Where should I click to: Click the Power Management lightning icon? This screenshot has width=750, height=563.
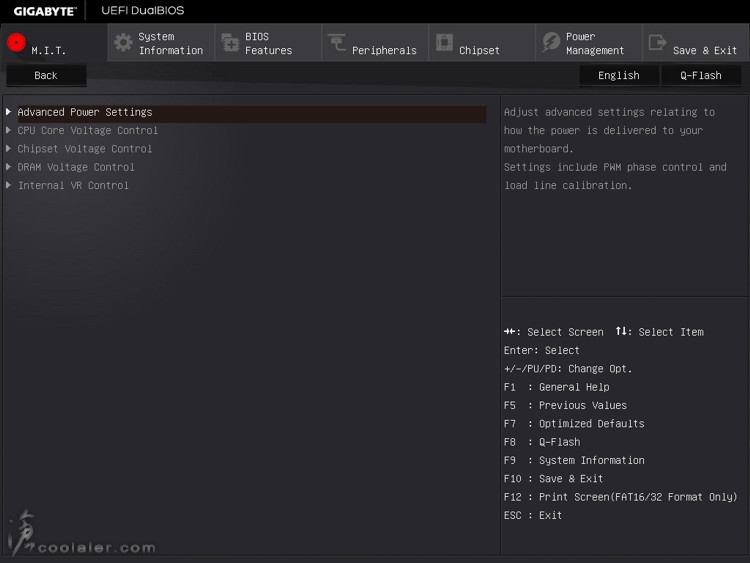pos(551,43)
